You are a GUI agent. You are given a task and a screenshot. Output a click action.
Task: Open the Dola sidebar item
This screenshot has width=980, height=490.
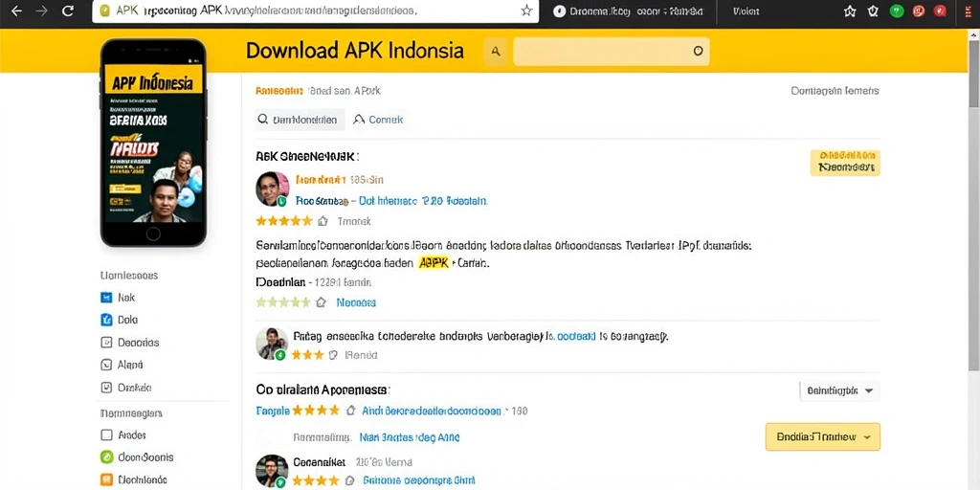[x=119, y=320]
